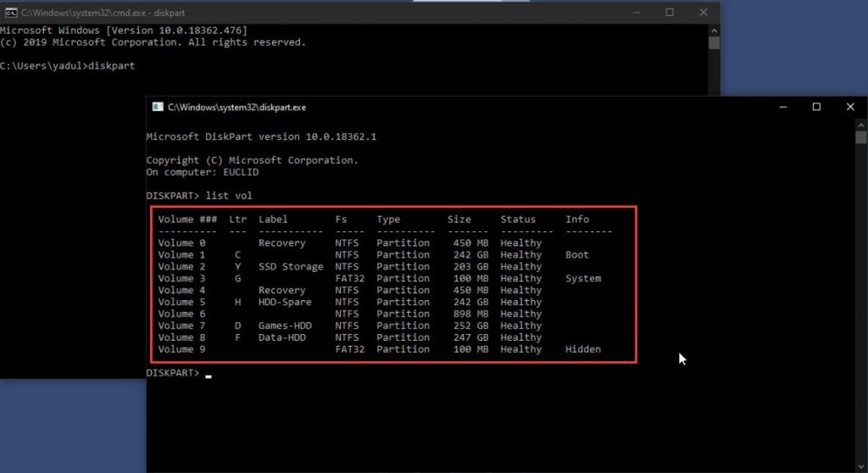
Task: Click 'Volume 2' row entry
Action: (181, 266)
